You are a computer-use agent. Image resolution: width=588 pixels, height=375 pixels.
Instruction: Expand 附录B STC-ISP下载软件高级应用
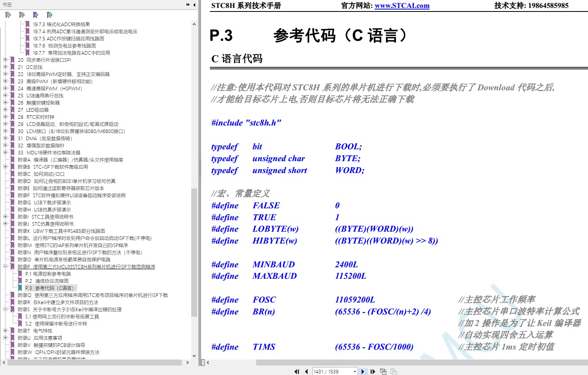click(6, 167)
